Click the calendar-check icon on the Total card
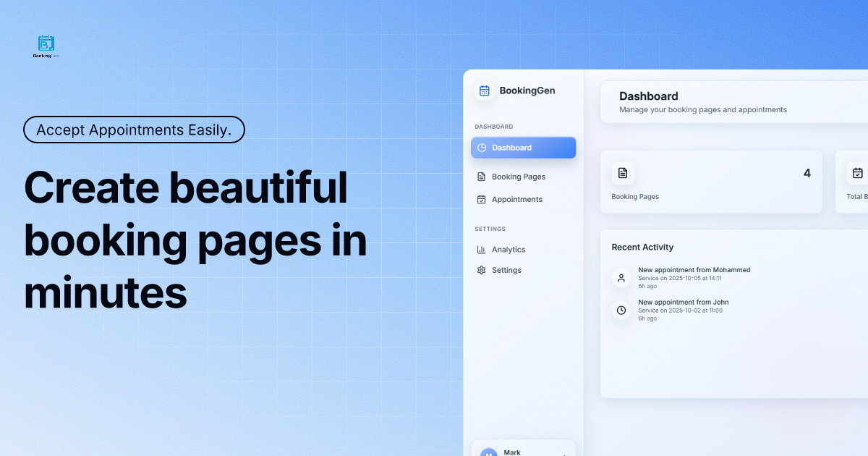Image resolution: width=868 pixels, height=456 pixels. click(857, 173)
